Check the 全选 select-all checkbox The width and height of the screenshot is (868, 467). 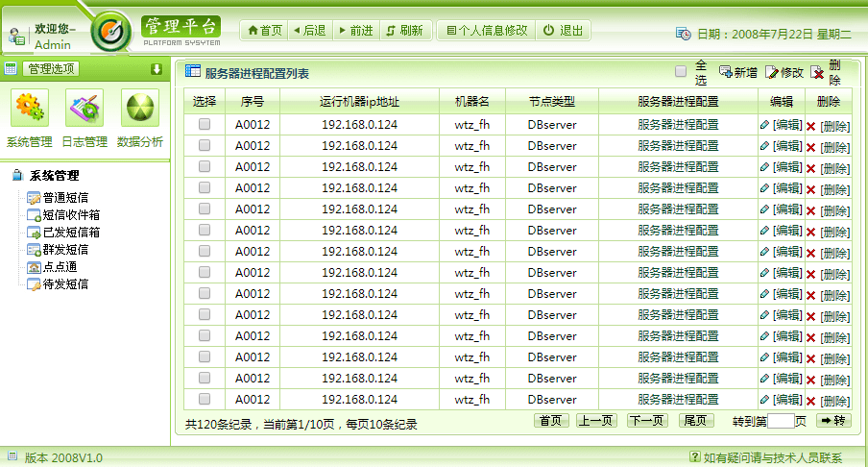[x=681, y=71]
